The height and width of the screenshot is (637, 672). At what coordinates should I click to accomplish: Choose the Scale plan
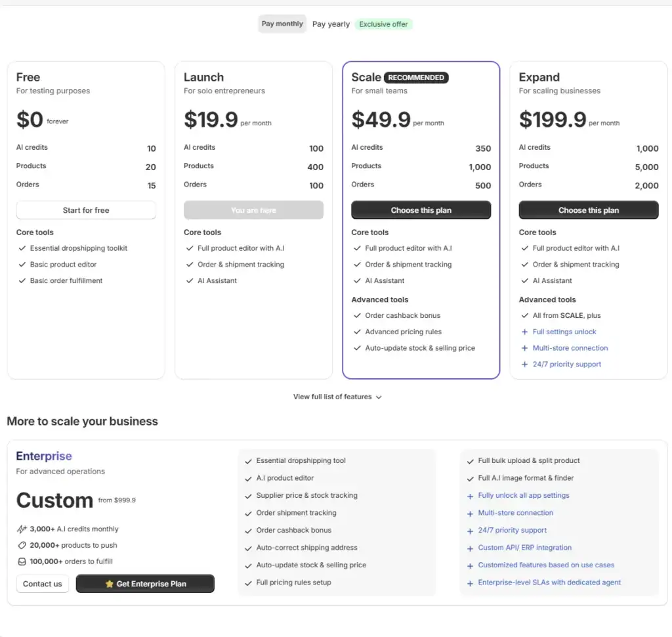point(421,210)
